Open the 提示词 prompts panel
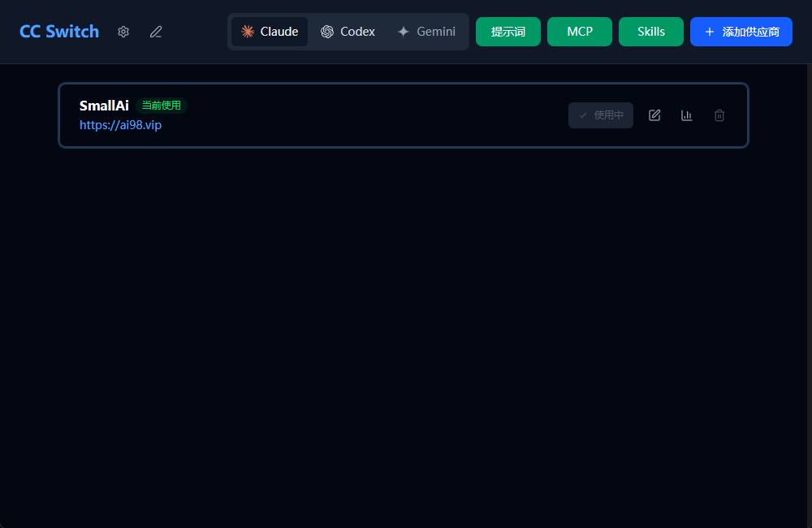 tap(508, 32)
